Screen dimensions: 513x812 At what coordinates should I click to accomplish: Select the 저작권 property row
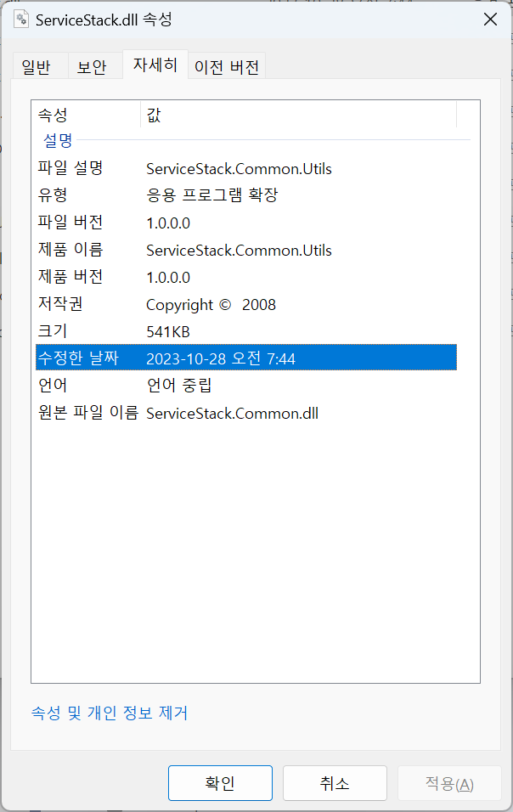pos(246,304)
